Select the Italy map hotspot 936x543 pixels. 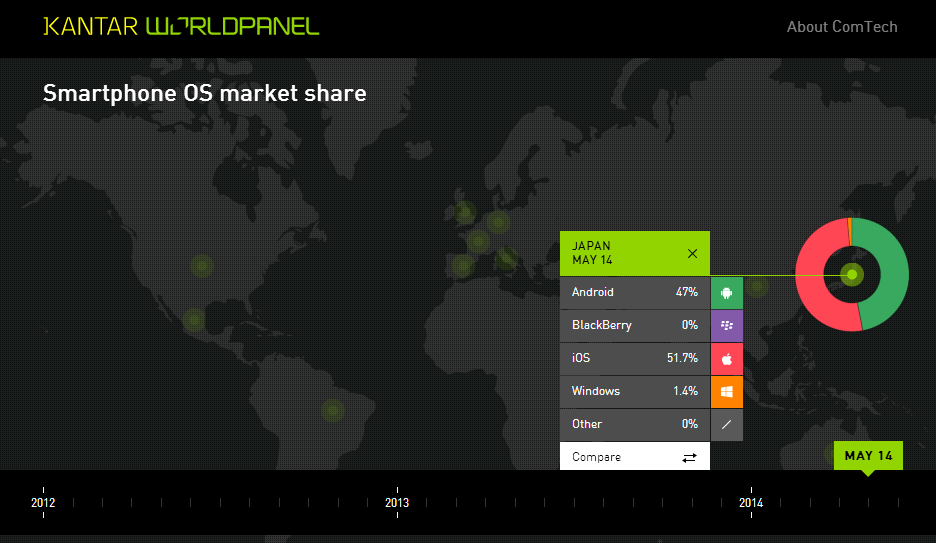506,258
